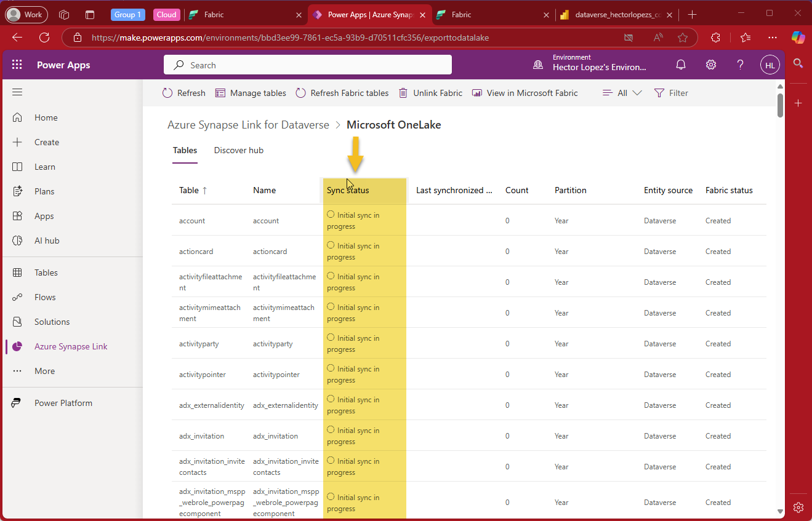Image resolution: width=812 pixels, height=521 pixels.
Task: Sort by the Table column header
Action: pos(189,190)
